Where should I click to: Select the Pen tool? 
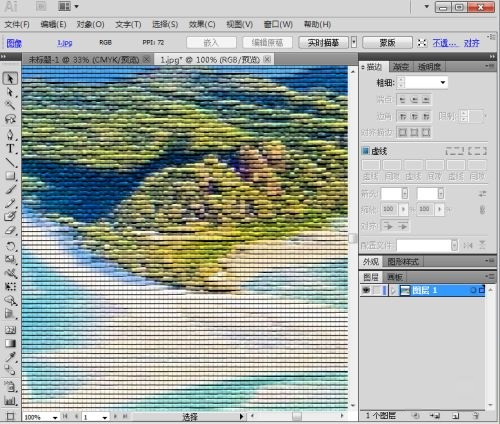(x=10, y=134)
